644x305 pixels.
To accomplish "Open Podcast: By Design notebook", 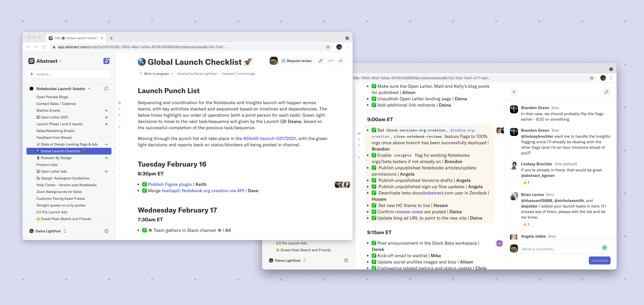I will 54,158.
